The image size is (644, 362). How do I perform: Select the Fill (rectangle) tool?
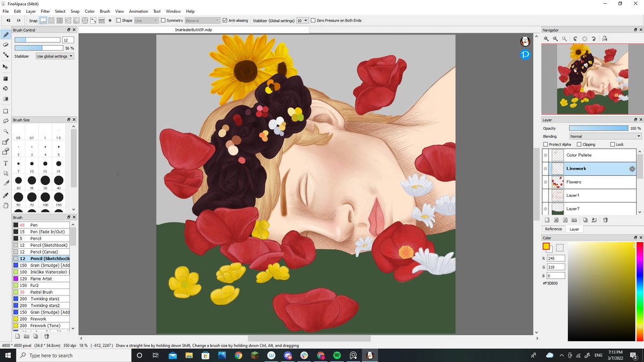(5, 79)
